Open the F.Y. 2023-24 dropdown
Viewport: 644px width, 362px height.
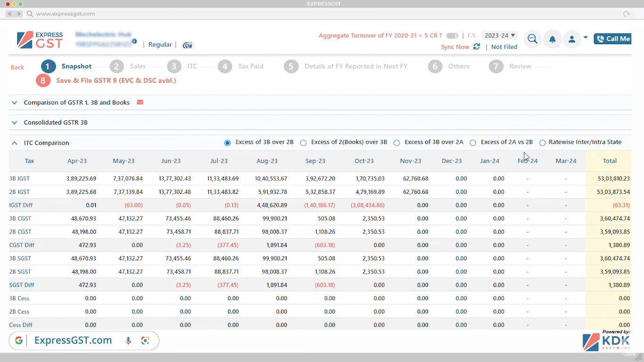499,35
